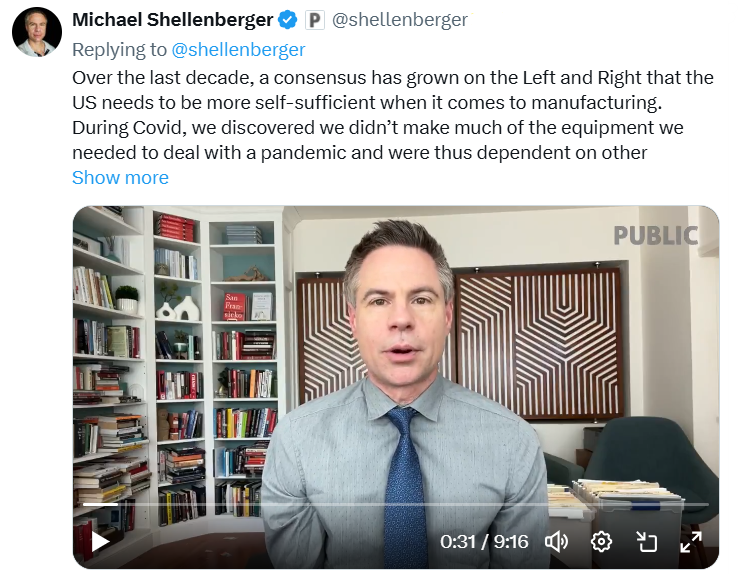739x574 pixels.
Task: Open the post by clicking its body text
Action: [393, 115]
